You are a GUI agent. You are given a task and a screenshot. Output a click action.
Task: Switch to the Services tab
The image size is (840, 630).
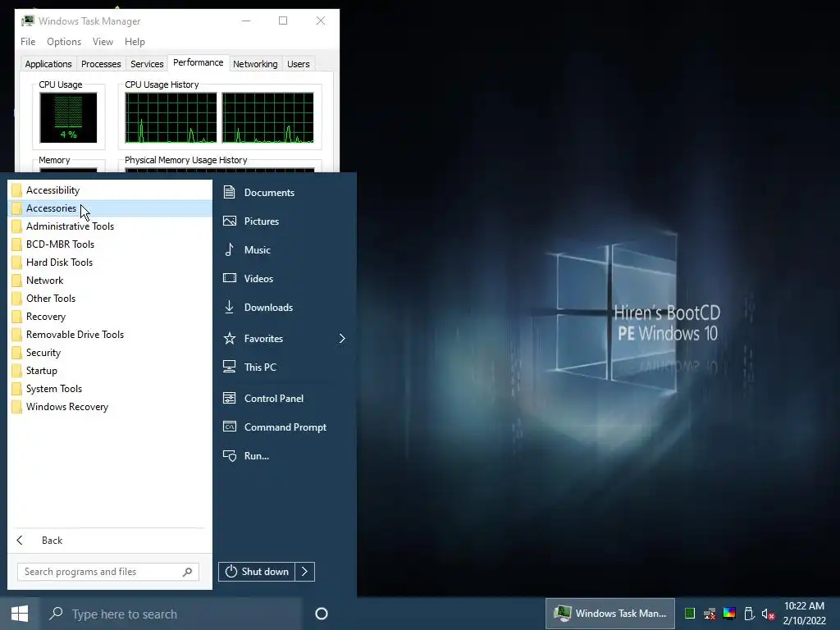pyautogui.click(x=147, y=64)
